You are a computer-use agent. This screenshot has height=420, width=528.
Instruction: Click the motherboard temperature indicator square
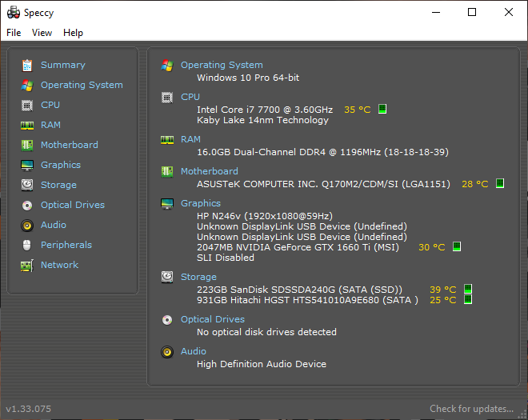click(500, 183)
